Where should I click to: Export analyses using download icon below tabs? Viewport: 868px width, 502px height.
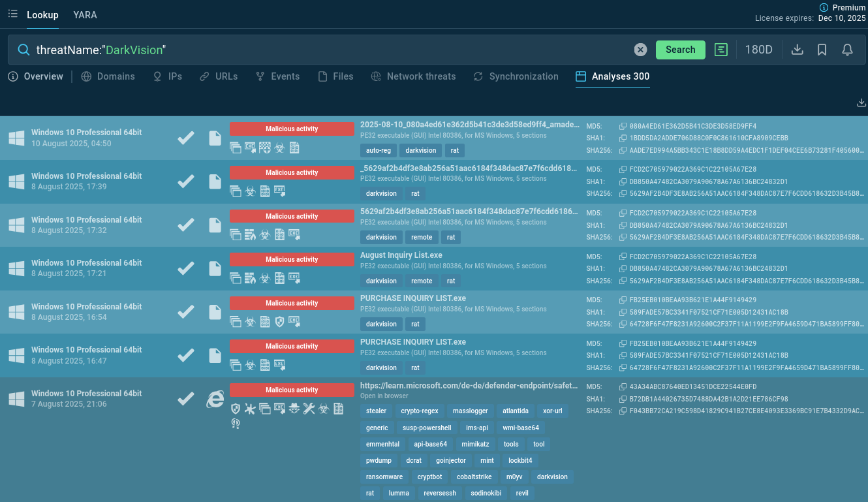(x=861, y=102)
